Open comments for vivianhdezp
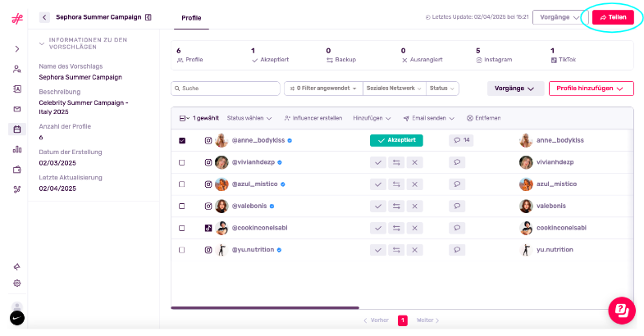Viewport: 644px width, 336px height. tap(457, 162)
